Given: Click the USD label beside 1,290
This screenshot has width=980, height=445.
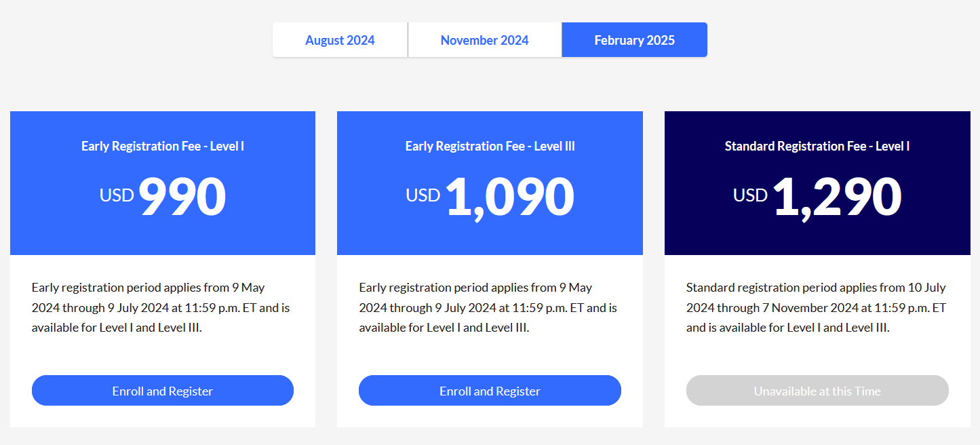Looking at the screenshot, I should click(x=750, y=196).
